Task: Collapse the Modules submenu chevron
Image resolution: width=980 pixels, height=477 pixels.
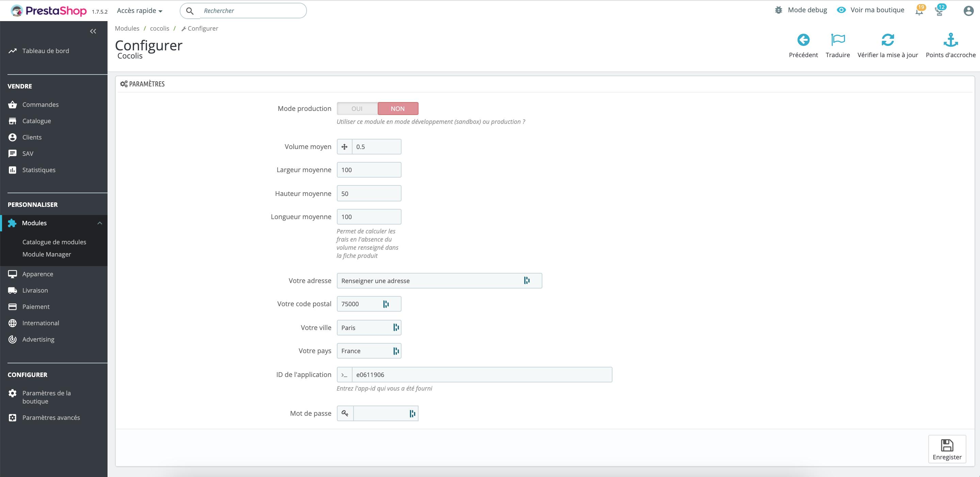Action: coord(100,223)
